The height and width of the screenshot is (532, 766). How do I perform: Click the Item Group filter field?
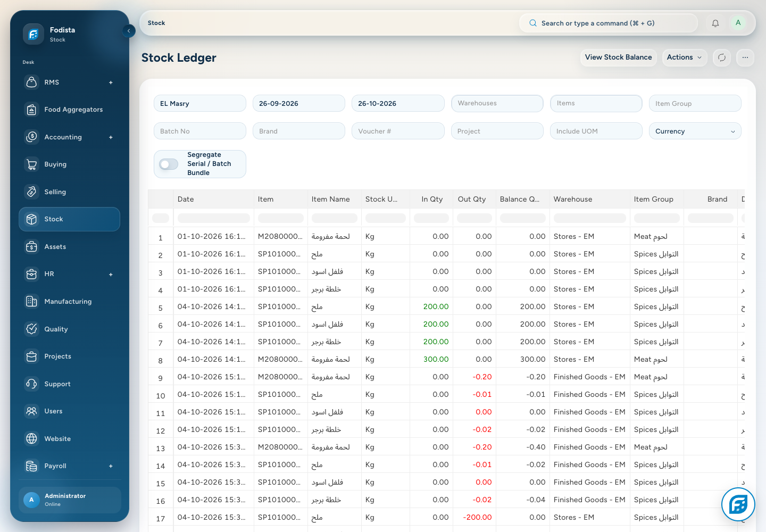point(695,104)
